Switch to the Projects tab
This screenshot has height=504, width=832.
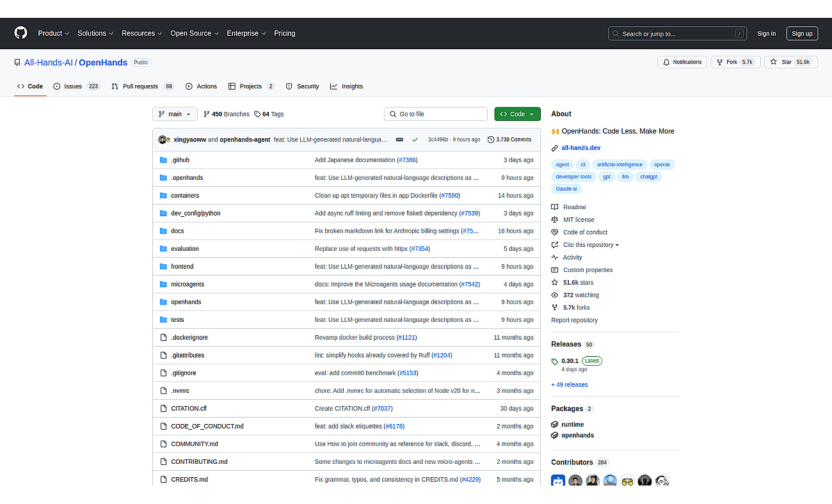[252, 86]
